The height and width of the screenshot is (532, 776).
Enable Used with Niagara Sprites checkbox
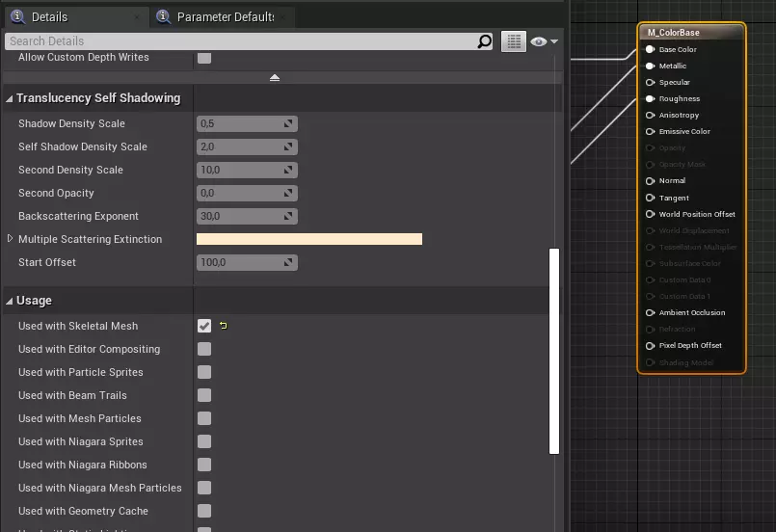204,441
